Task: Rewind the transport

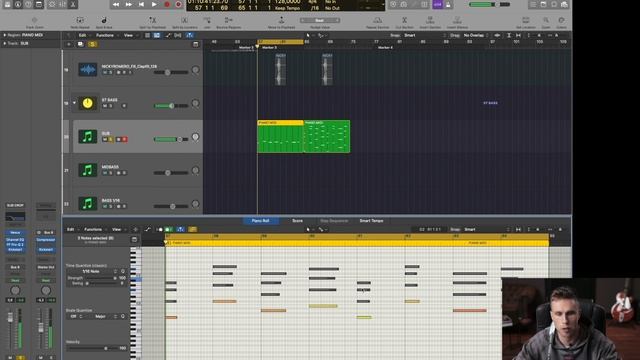Action: coord(116,4)
